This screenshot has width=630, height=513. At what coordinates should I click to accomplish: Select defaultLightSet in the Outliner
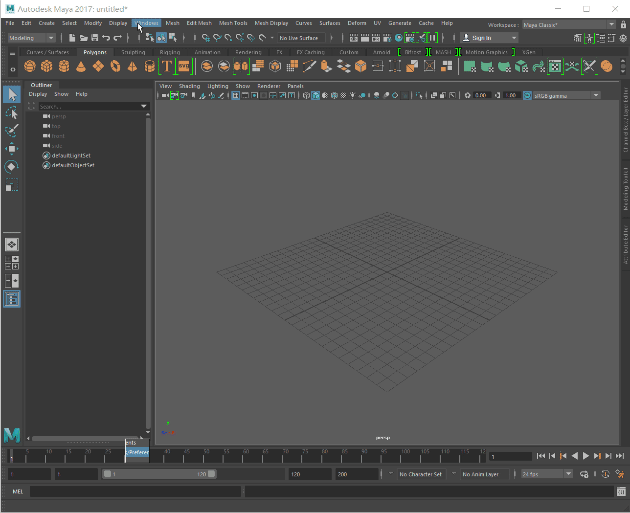coord(72,156)
